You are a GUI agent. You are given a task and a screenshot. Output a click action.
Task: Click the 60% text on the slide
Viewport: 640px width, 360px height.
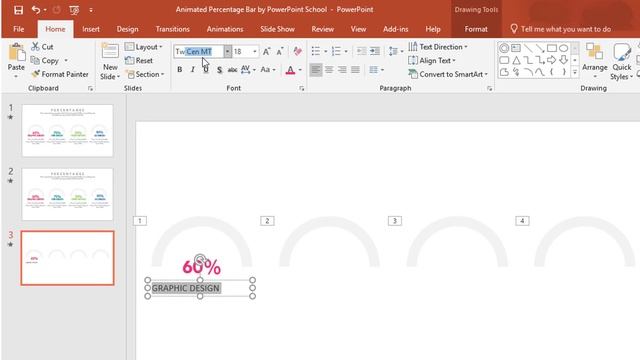202,267
